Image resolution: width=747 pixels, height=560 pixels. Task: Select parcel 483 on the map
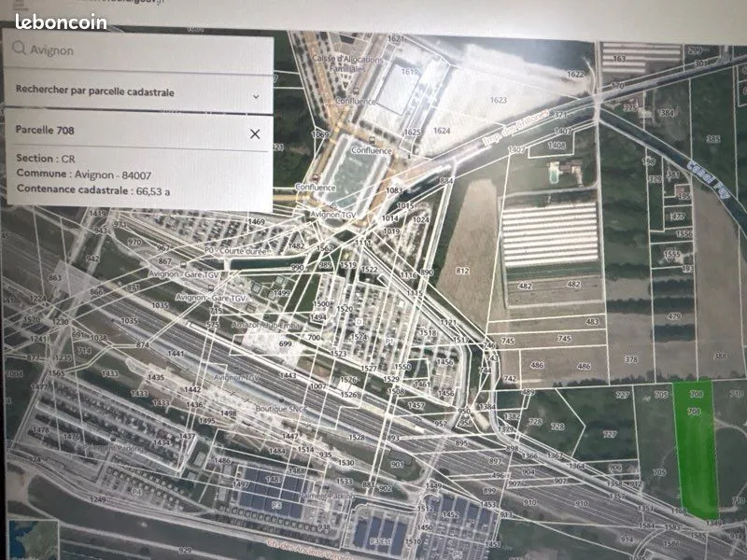click(592, 321)
